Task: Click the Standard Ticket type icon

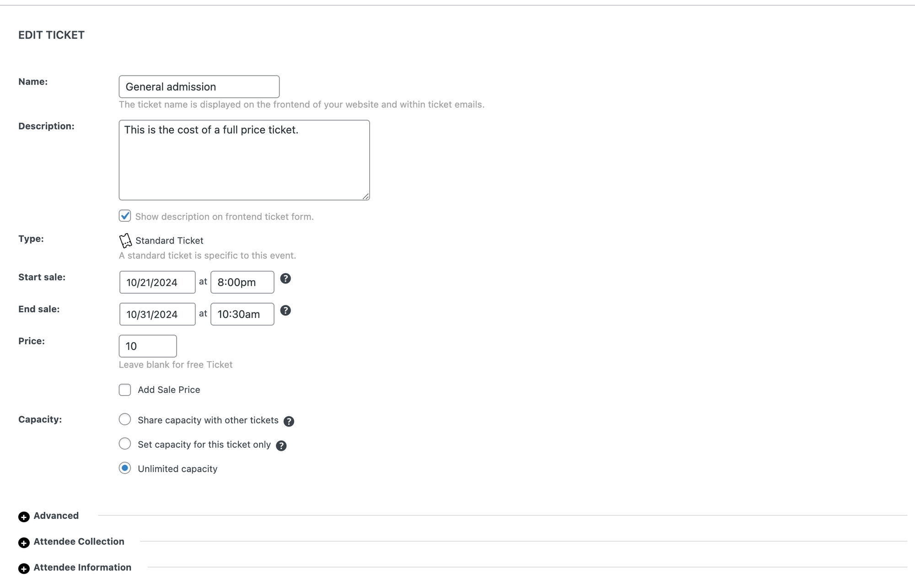Action: [x=125, y=241]
